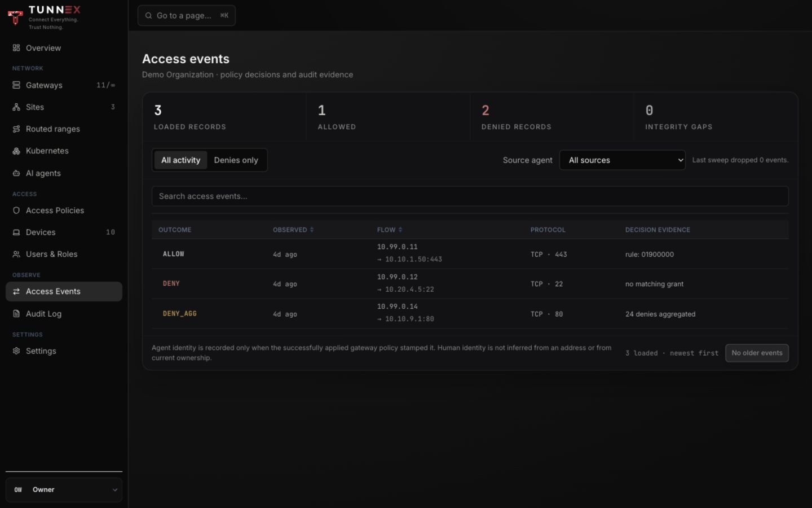Screen dimensions: 812x508
Task: Click Last sweep dropped 0 events text
Action: coord(740,160)
